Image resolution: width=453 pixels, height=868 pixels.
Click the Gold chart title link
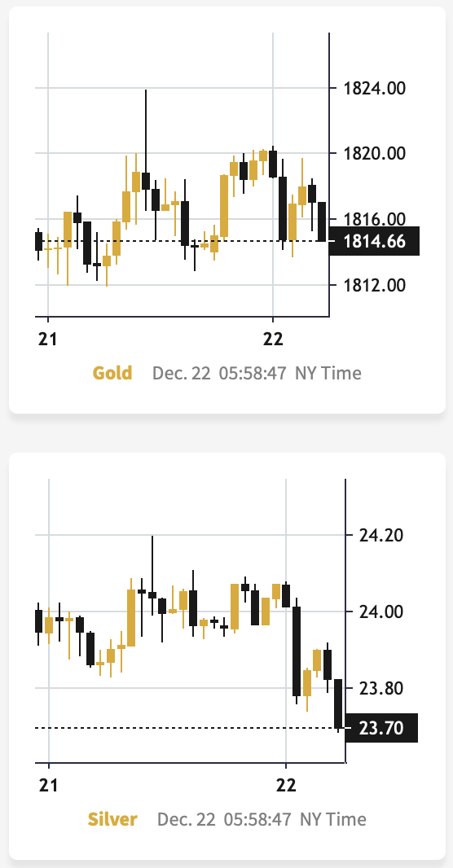(112, 373)
